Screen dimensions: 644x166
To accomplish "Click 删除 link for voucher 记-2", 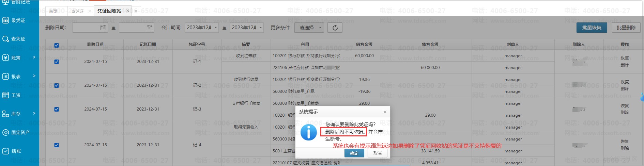I will tap(625, 88).
